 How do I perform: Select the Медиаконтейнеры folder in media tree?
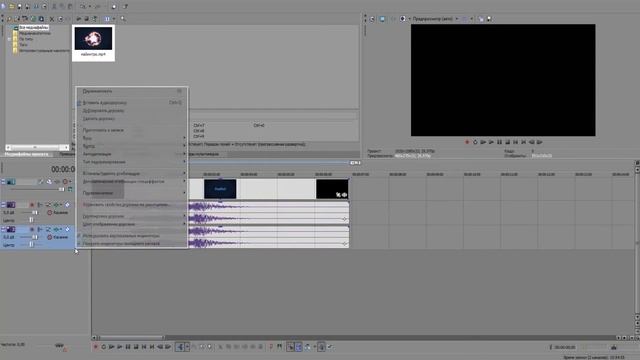click(x=35, y=33)
